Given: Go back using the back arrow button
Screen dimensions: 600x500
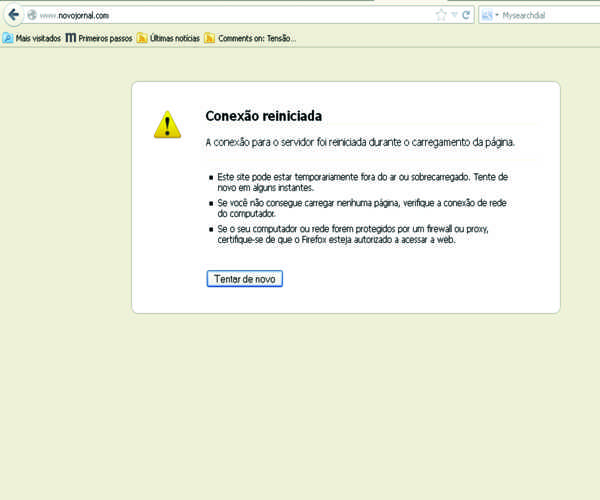Looking at the screenshot, I should point(14,15).
